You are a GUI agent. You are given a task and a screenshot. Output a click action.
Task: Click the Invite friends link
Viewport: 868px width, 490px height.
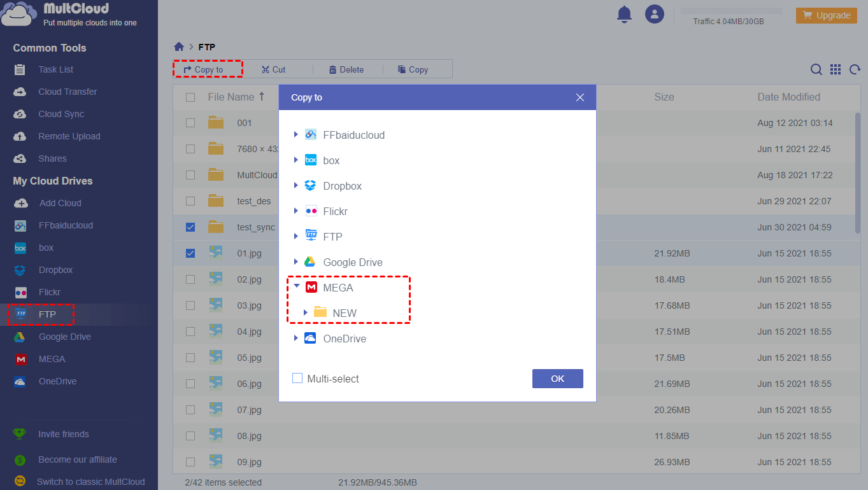(64, 434)
